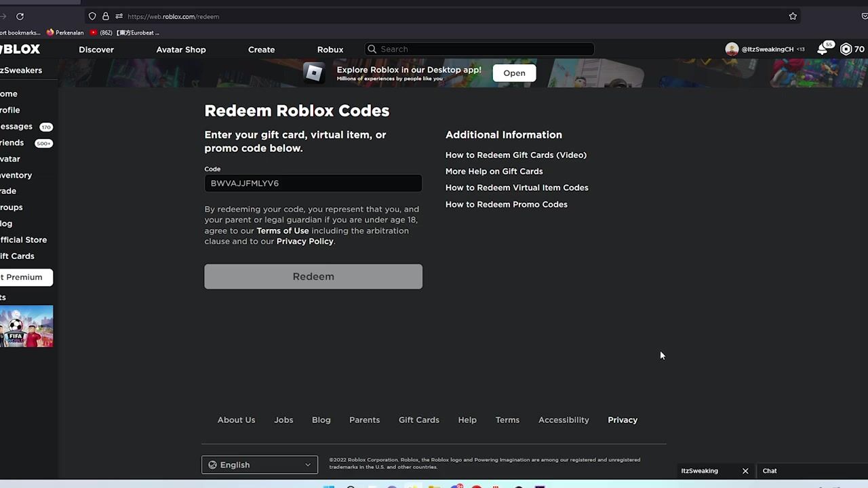
Task: Click the search magnifier icon
Action: pyautogui.click(x=372, y=49)
